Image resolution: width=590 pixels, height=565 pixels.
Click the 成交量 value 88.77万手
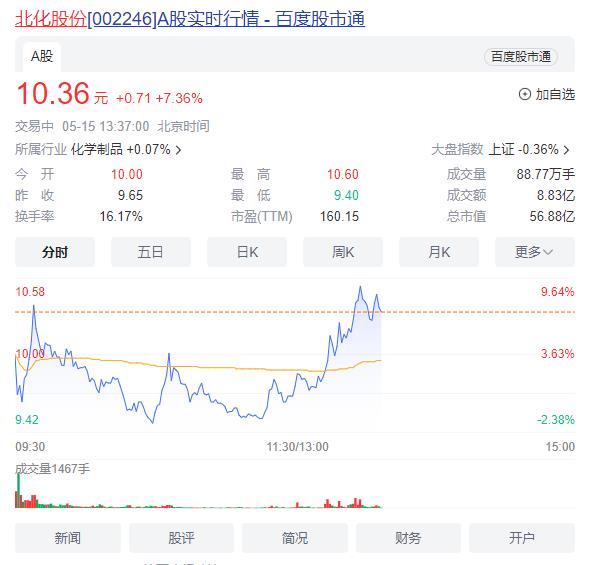pyautogui.click(x=546, y=175)
